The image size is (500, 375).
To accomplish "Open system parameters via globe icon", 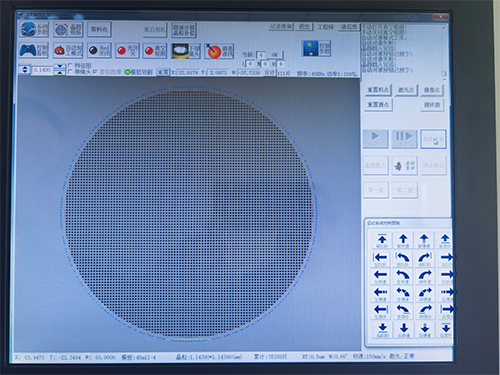I will point(34,29).
